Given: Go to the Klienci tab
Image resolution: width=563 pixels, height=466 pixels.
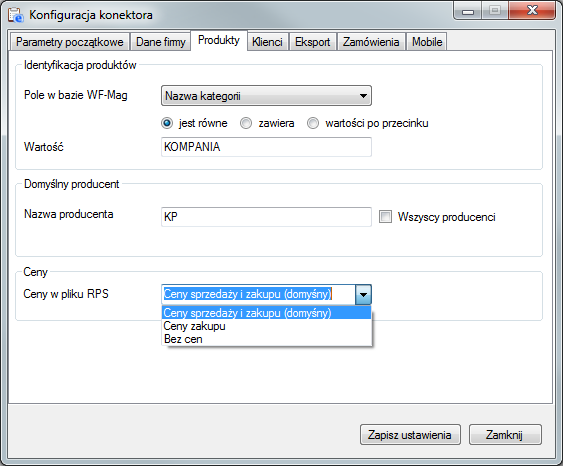Looking at the screenshot, I should click(267, 42).
